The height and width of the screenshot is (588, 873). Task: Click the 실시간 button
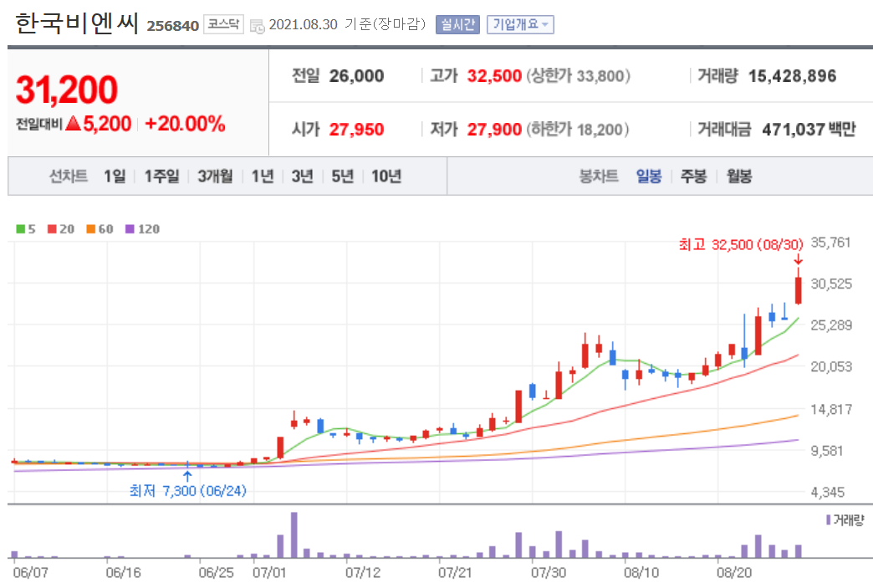(x=457, y=24)
